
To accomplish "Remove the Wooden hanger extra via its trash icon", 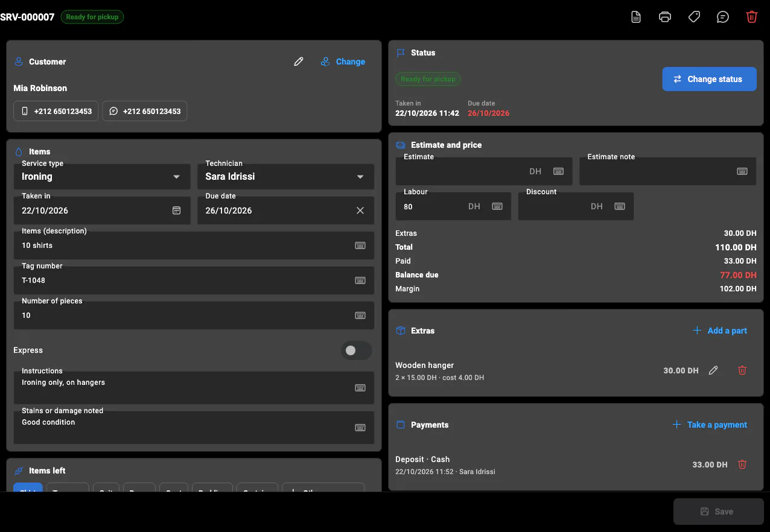I will (742, 370).
